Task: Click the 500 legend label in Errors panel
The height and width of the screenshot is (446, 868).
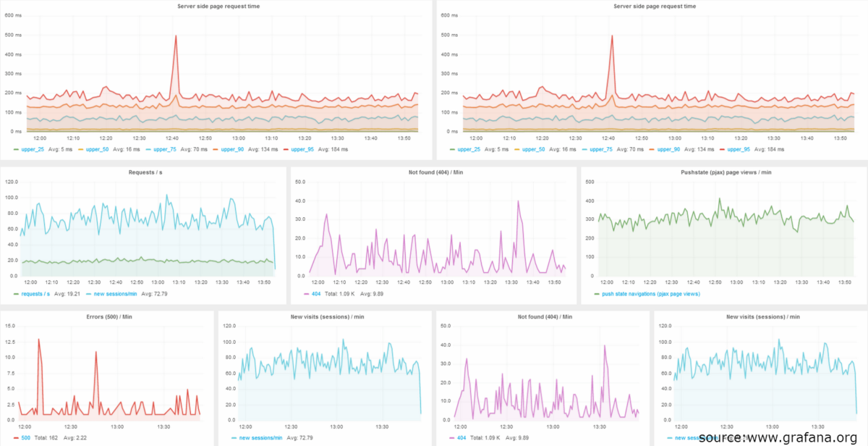Action: tap(24, 437)
